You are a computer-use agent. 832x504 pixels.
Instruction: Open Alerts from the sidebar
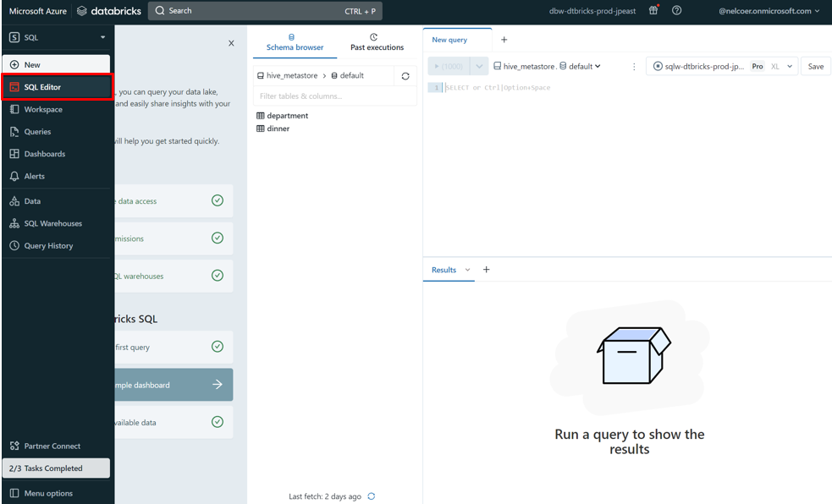[x=34, y=176]
